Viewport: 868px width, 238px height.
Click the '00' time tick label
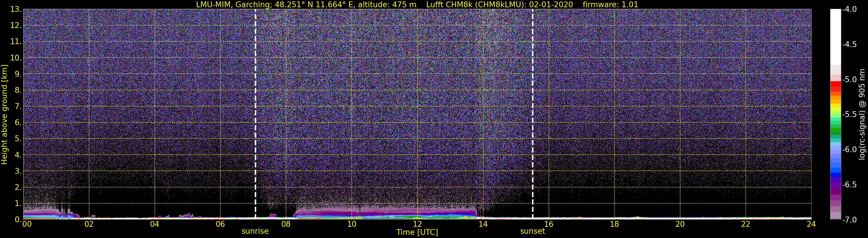(26, 224)
